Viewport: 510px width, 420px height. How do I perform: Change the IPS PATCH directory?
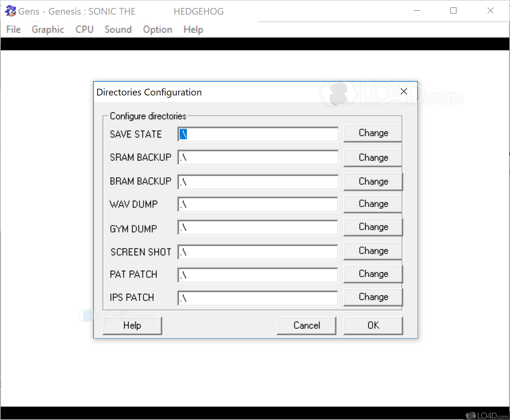[373, 297]
